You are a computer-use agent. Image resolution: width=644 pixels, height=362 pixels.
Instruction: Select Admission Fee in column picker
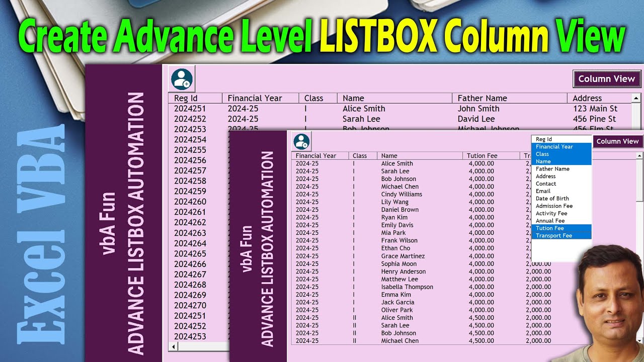[561, 206]
